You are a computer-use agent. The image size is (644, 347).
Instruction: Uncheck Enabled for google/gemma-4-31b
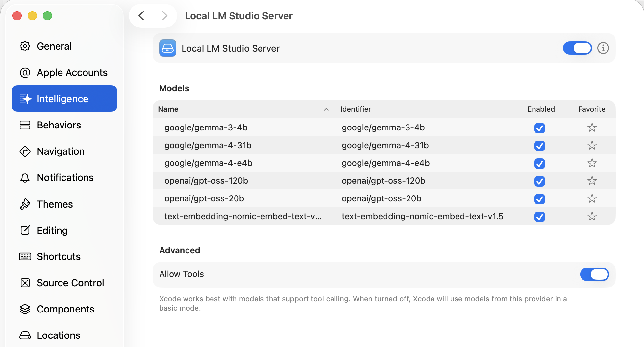tap(539, 146)
